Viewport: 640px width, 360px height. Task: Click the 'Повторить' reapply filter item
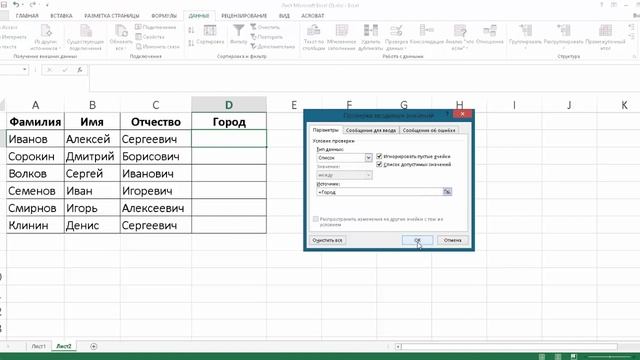tap(267, 37)
